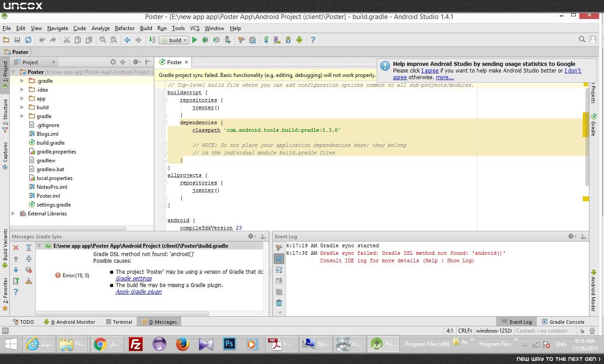Open the Build menu
This screenshot has width=604, height=364.
point(146,28)
